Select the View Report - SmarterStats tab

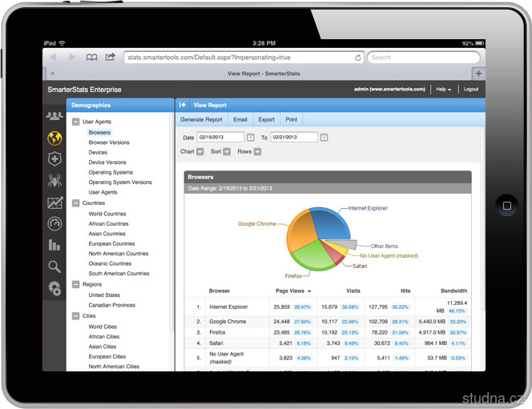click(x=264, y=73)
